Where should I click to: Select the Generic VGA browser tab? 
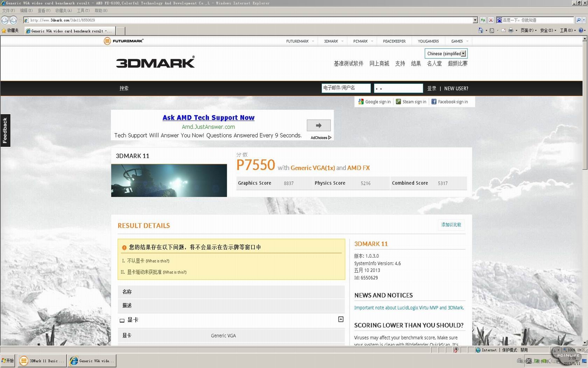(x=70, y=31)
